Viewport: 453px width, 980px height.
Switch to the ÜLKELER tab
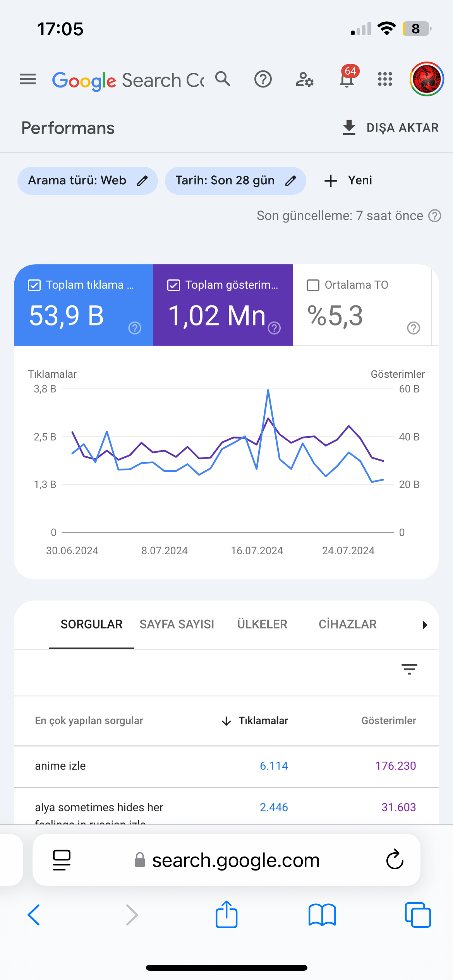click(262, 624)
